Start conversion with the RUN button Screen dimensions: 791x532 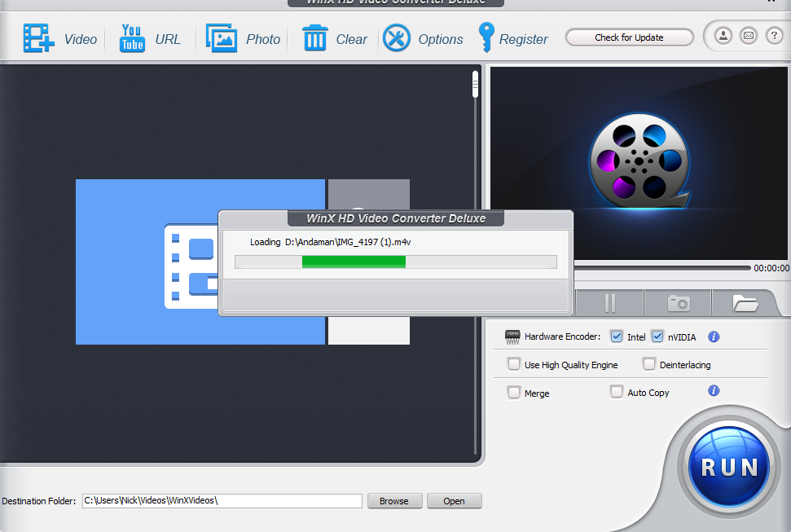728,467
